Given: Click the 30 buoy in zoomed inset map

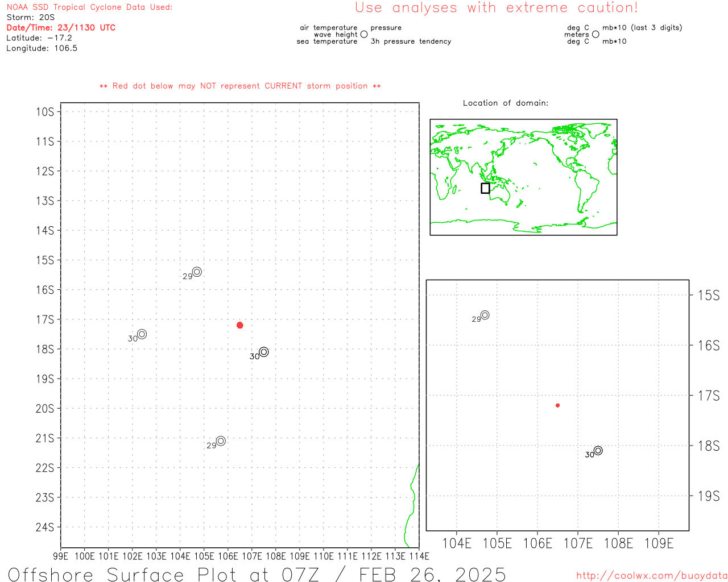Looking at the screenshot, I should pyautogui.click(x=598, y=451).
